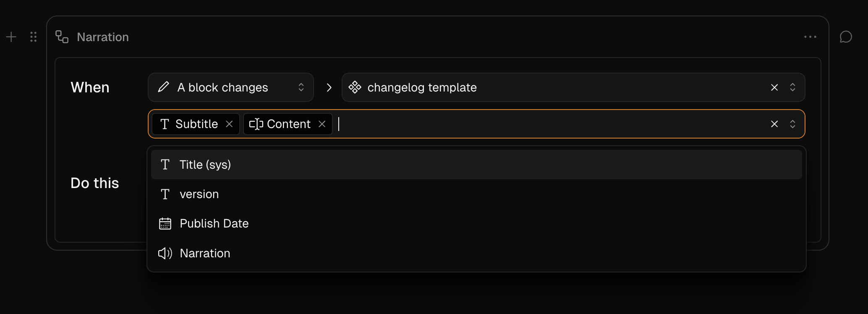
Task: Toggle the fields list dropdown arrows
Action: pyautogui.click(x=792, y=124)
